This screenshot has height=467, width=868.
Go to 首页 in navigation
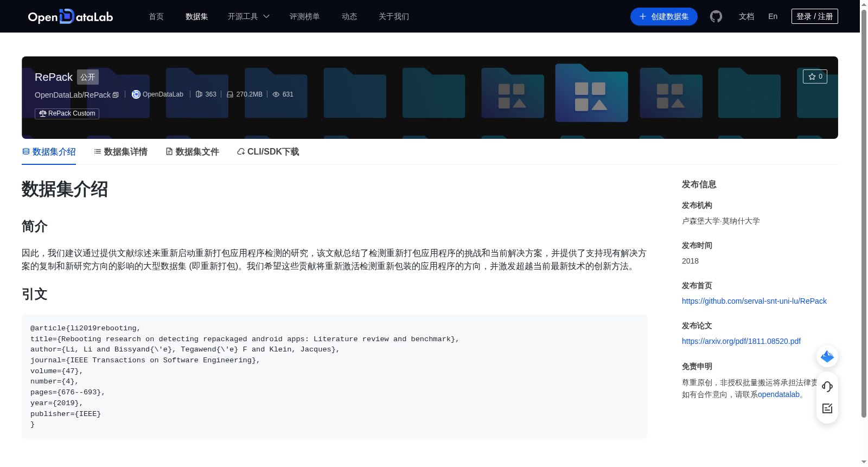click(156, 16)
